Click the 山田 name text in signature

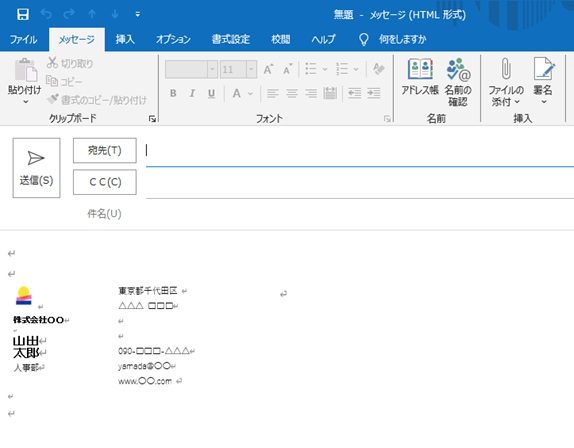[26, 341]
